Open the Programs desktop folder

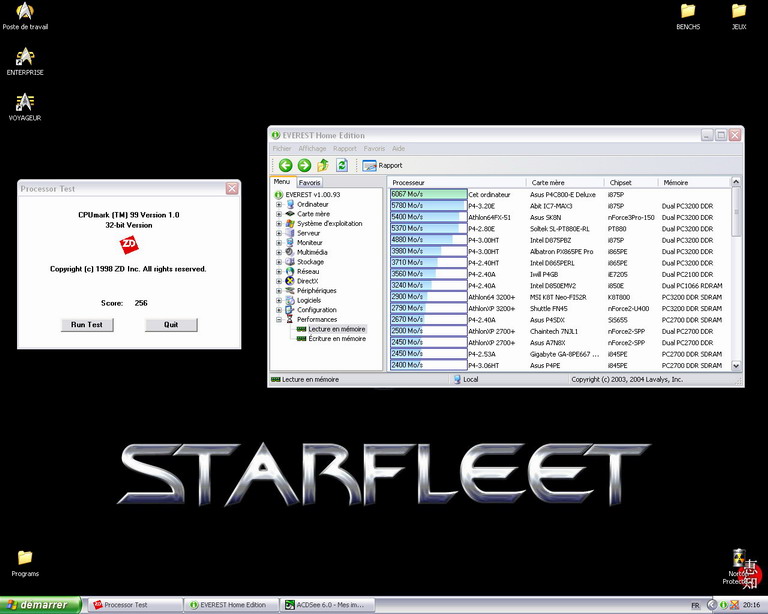(x=25, y=563)
